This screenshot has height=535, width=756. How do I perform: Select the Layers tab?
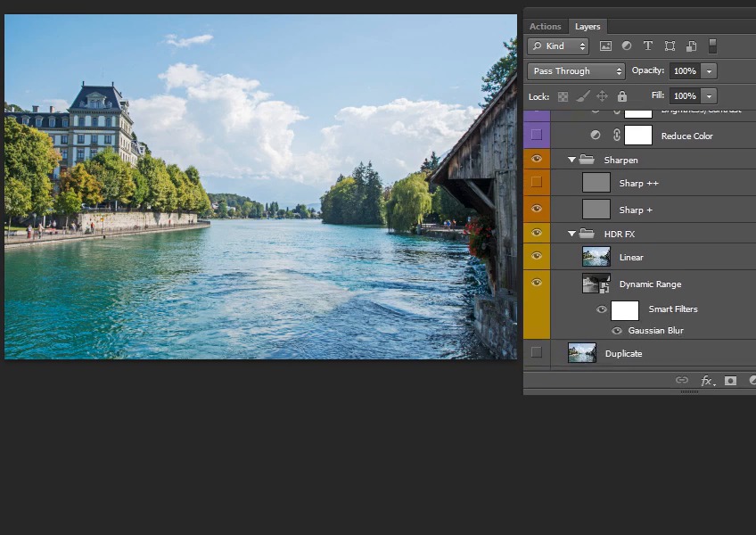588,27
